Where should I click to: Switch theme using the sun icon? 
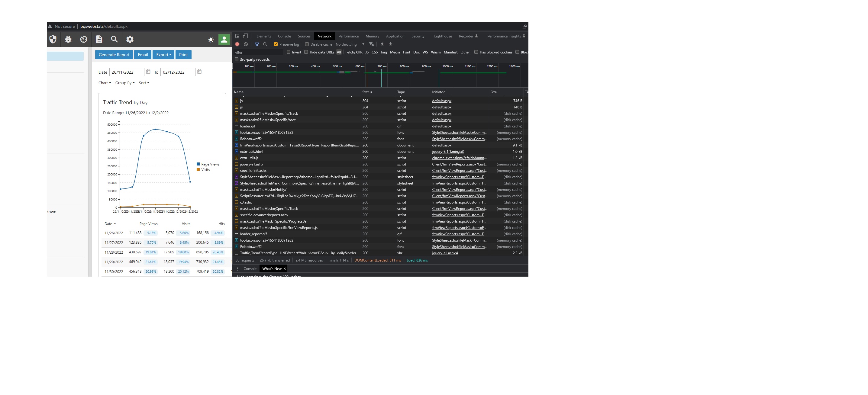click(x=211, y=40)
